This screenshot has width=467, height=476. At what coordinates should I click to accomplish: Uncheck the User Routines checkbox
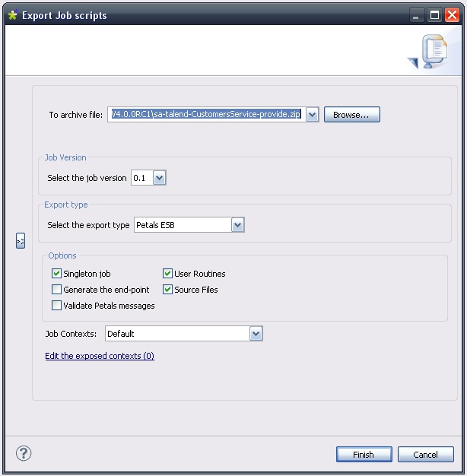[168, 274]
